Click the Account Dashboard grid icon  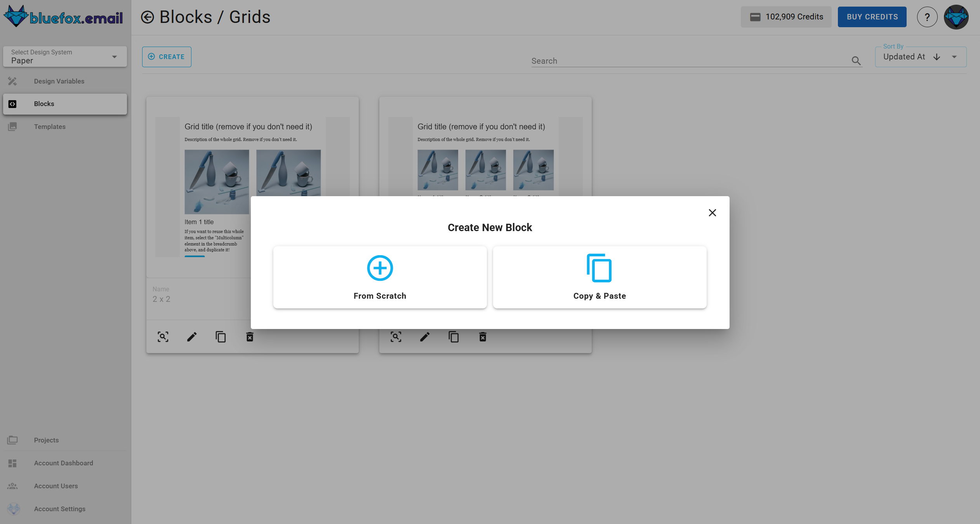pyautogui.click(x=12, y=463)
